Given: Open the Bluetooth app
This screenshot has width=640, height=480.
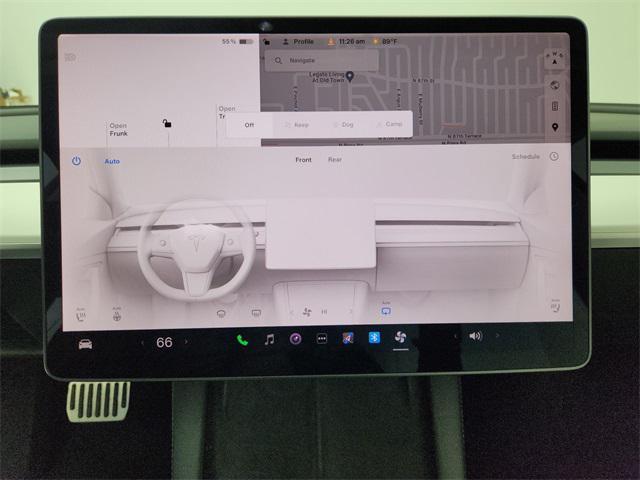Looking at the screenshot, I should 374,338.
